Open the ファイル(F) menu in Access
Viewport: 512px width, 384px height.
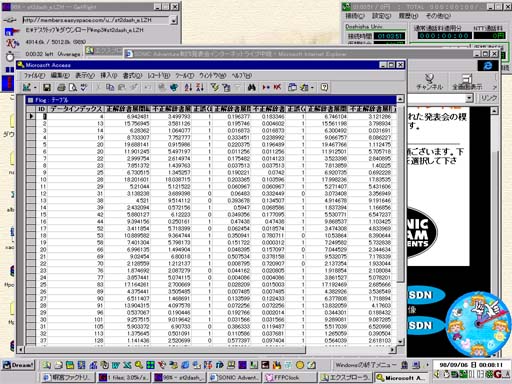tap(34, 76)
